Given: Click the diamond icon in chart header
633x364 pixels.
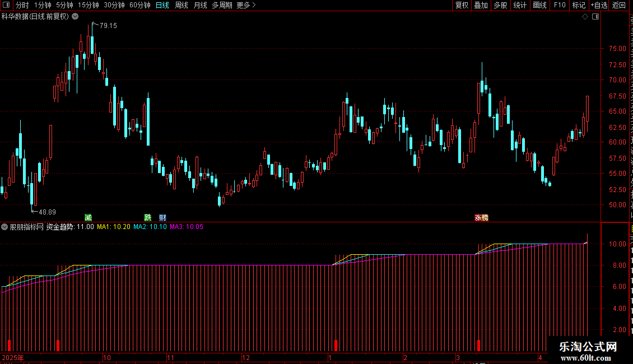Looking at the screenshot, I should pyautogui.click(x=585, y=17).
